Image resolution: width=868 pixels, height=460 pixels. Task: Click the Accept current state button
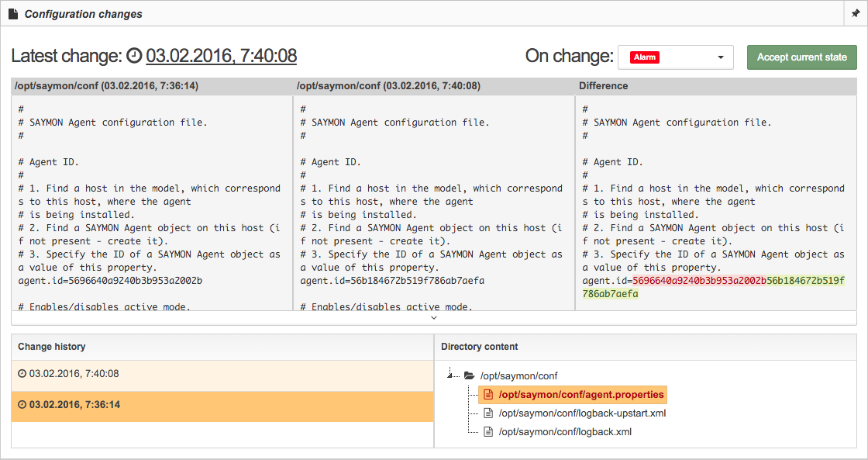point(801,57)
